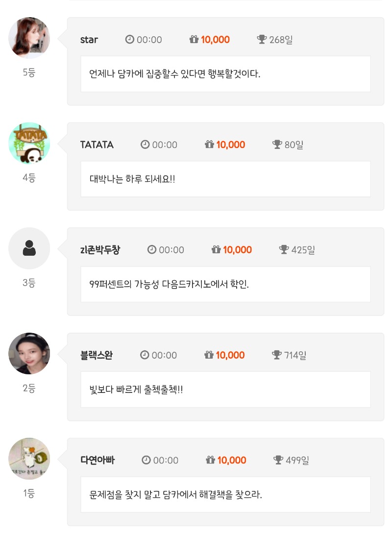This screenshot has height=535, width=392.
Task: Click the username 블랙스완
Action: tap(97, 355)
